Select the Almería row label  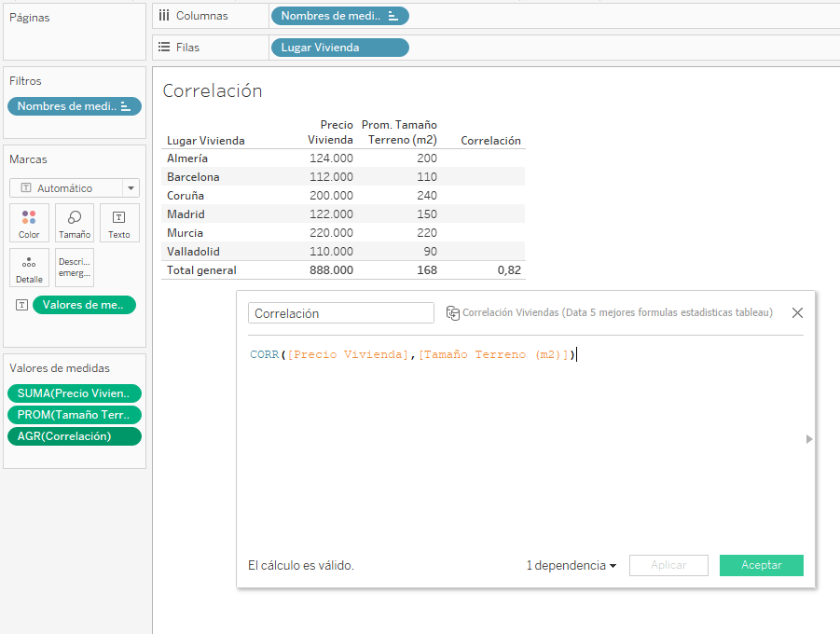pyautogui.click(x=187, y=158)
